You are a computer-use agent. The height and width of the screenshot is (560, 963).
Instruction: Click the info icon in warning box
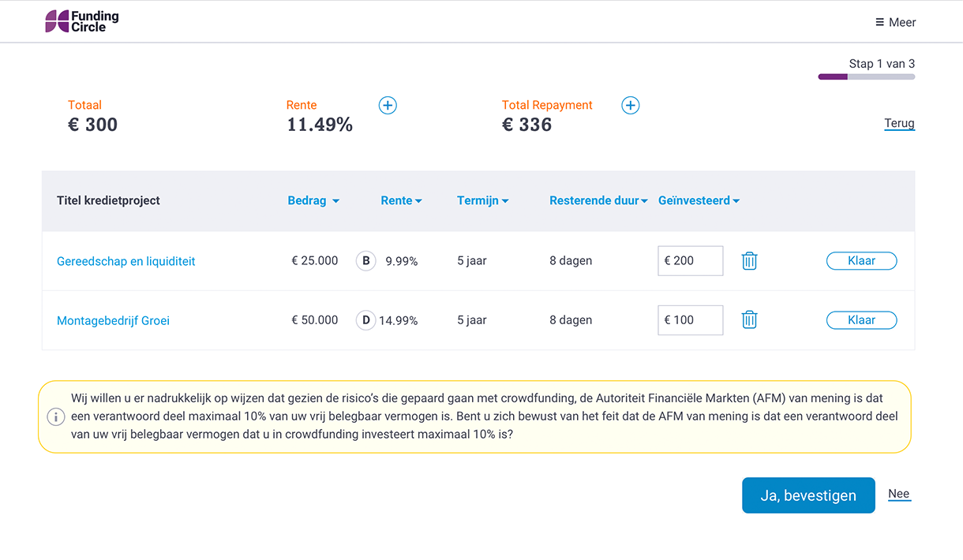[56, 416]
